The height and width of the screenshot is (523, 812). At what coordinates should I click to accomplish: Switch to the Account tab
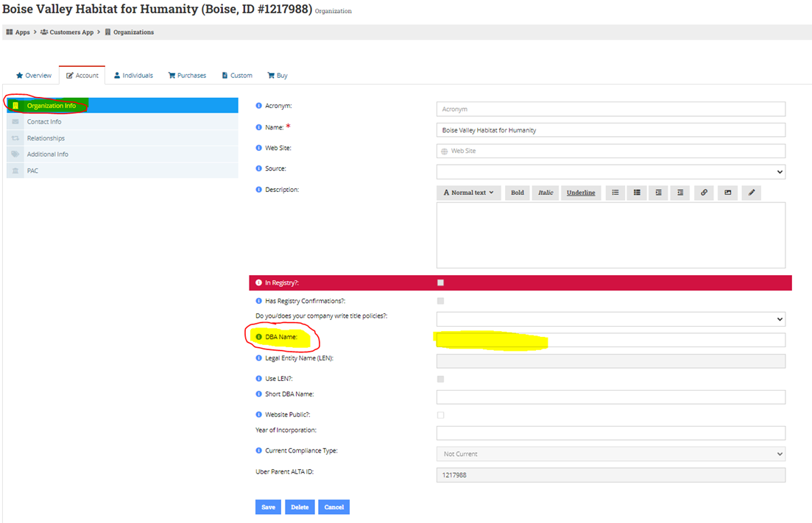point(82,76)
